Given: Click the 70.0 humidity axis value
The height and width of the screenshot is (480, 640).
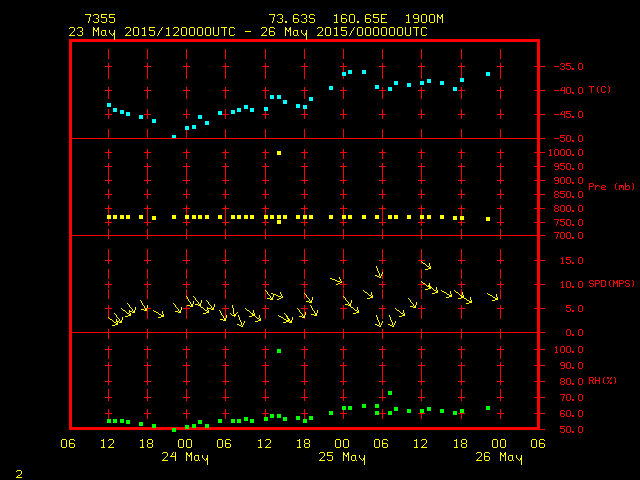Looking at the screenshot, I should [x=571, y=398].
